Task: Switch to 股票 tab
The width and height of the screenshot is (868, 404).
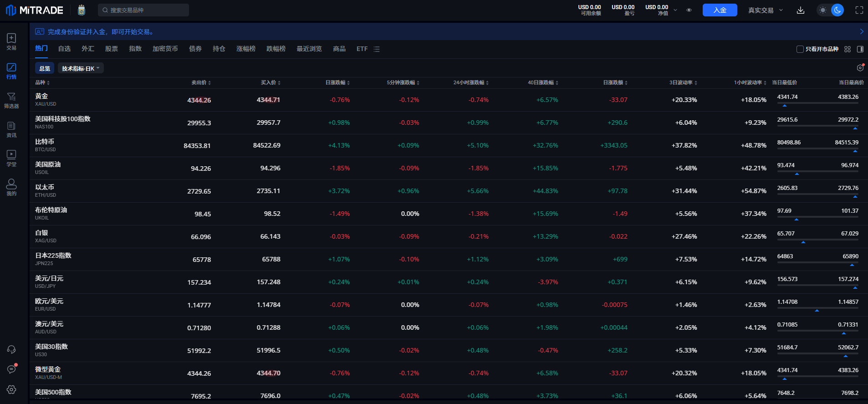Action: click(x=112, y=49)
